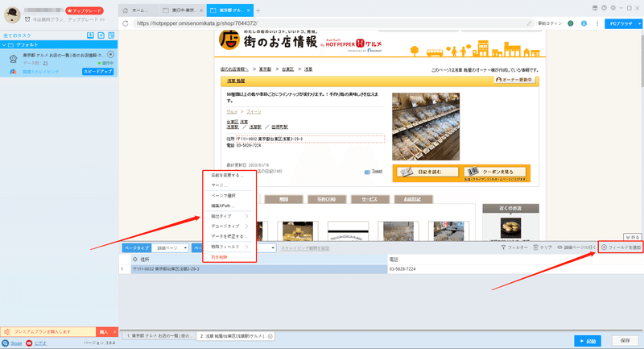Click the PCブラウザ button
The image size is (644, 349).
click(x=621, y=24)
